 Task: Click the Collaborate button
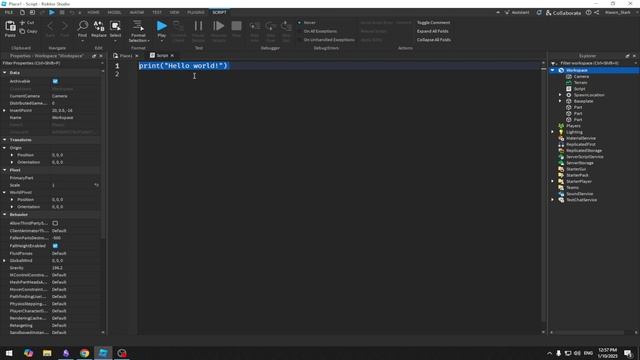tap(563, 13)
